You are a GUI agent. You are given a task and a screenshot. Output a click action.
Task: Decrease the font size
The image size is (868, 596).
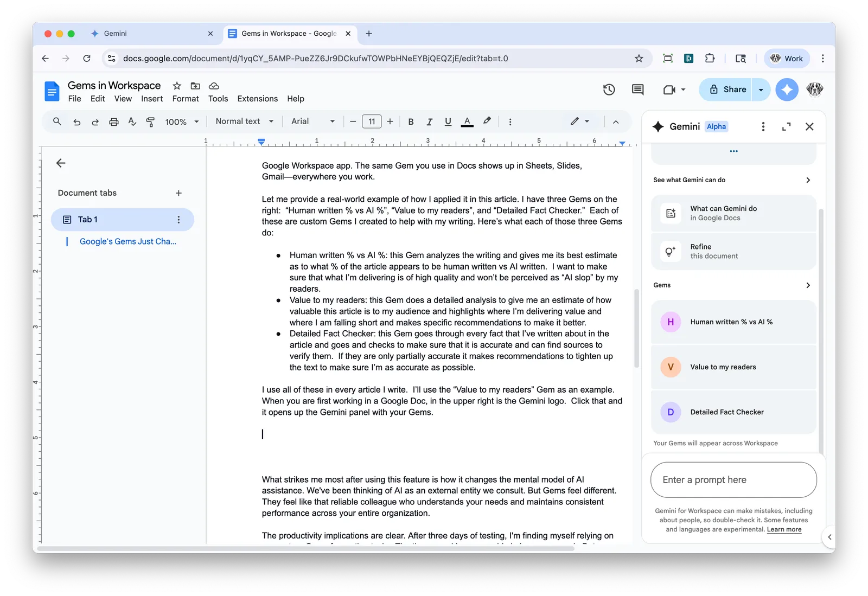(x=353, y=121)
